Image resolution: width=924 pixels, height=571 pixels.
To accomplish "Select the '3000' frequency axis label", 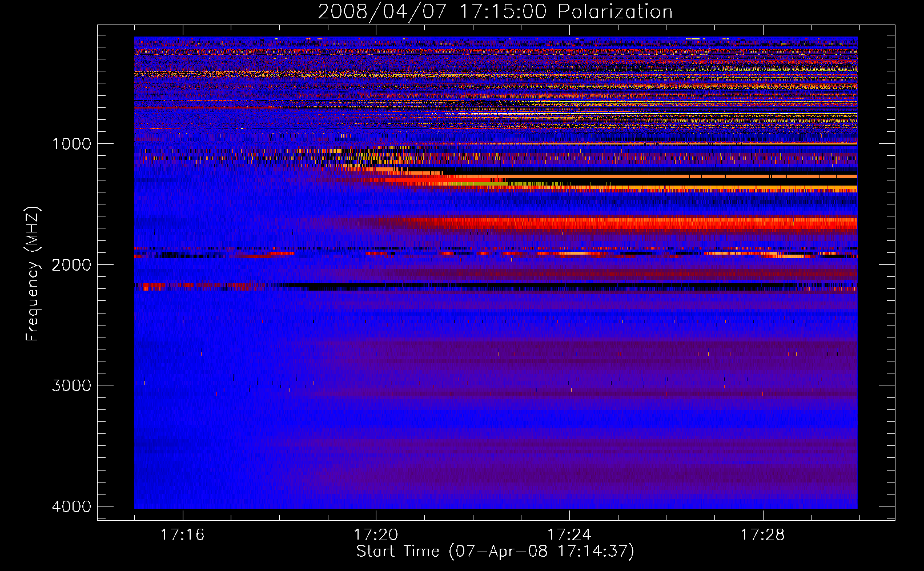I will click(x=71, y=385).
